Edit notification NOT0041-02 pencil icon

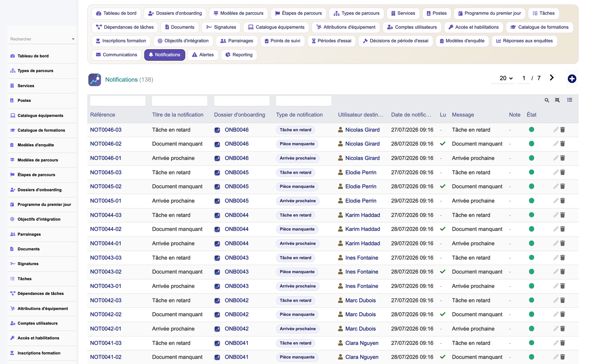pos(556,357)
